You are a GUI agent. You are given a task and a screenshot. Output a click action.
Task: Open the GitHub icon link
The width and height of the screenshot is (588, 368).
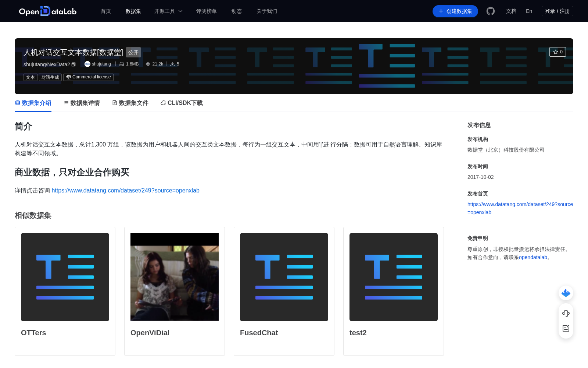pos(491,11)
